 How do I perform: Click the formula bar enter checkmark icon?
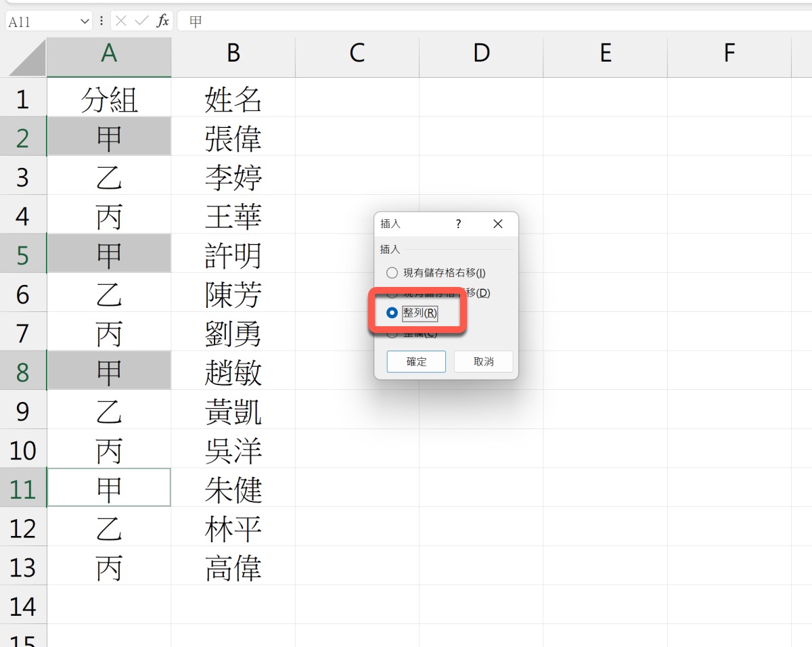coord(141,21)
